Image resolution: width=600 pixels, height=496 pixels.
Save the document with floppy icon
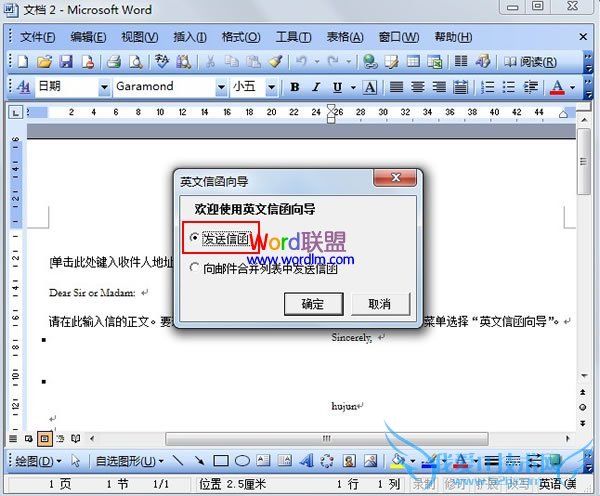(x=66, y=62)
